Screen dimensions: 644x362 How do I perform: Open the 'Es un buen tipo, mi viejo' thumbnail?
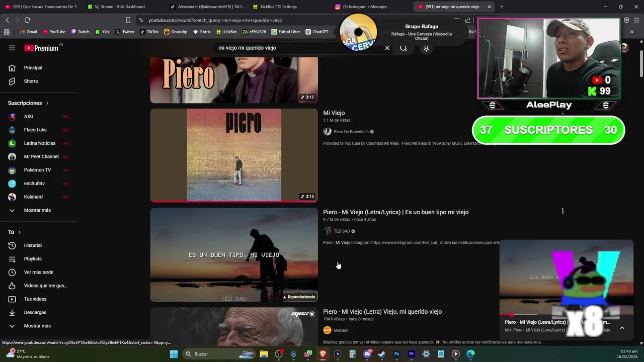[x=234, y=255]
